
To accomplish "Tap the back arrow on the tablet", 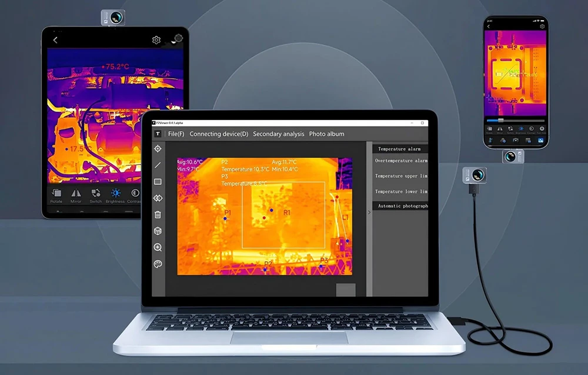I will (55, 40).
